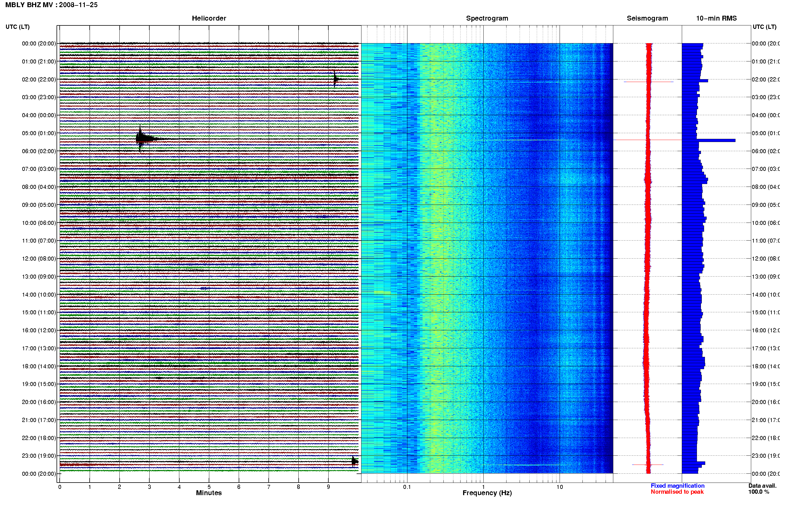812x508 pixels.
Task: Click the '1' frequency tick label on spectrogram
Action: tap(483, 487)
